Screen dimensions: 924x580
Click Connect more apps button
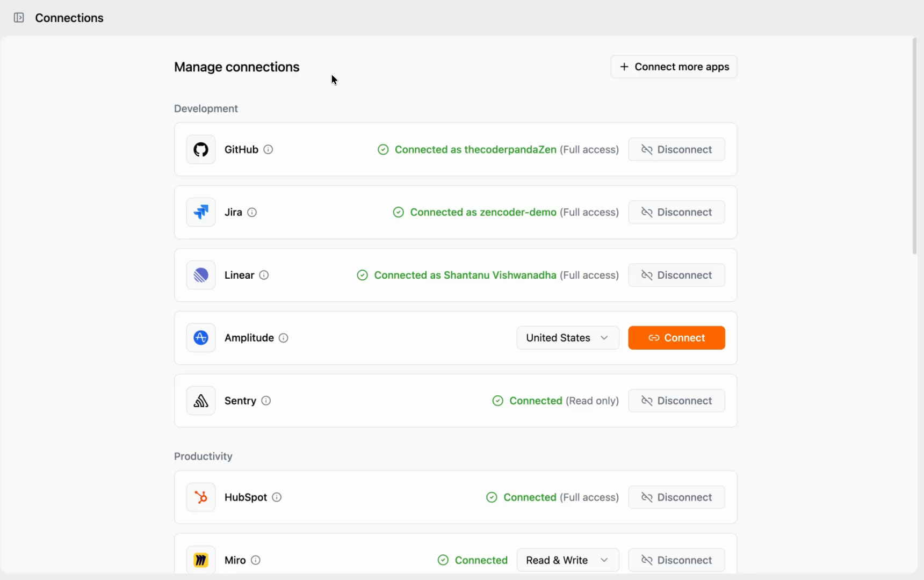pyautogui.click(x=674, y=67)
